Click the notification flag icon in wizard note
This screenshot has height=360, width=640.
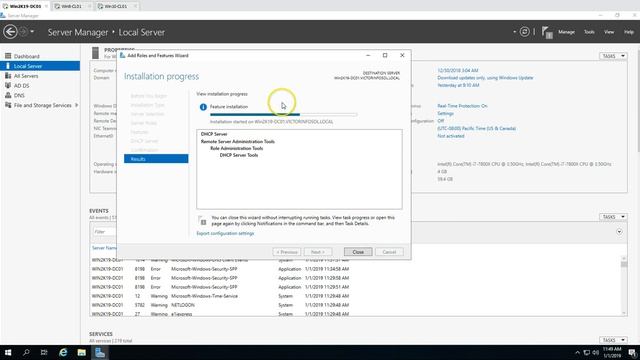pos(203,221)
